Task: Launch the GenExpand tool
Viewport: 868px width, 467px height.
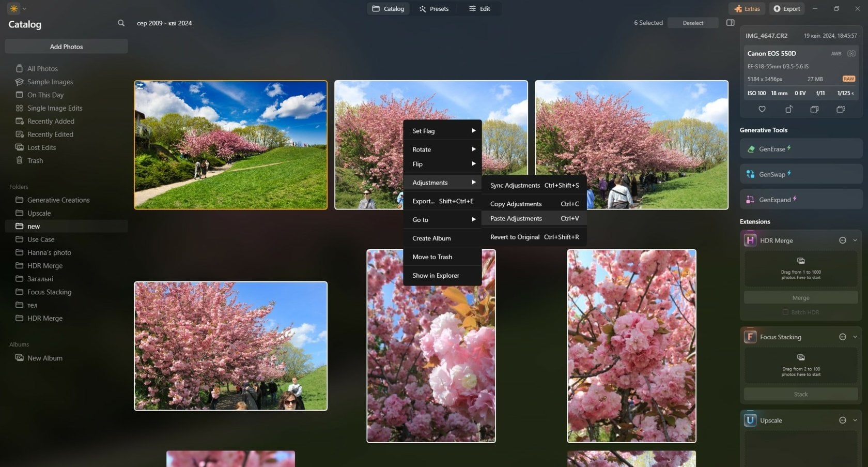Action: [800, 199]
